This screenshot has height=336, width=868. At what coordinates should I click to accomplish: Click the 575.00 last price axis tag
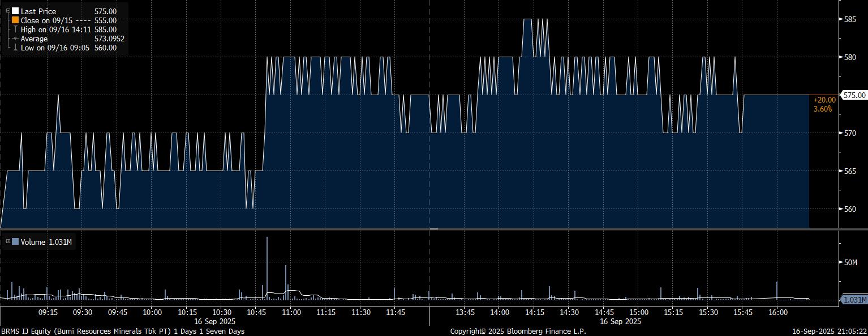pyautogui.click(x=854, y=95)
